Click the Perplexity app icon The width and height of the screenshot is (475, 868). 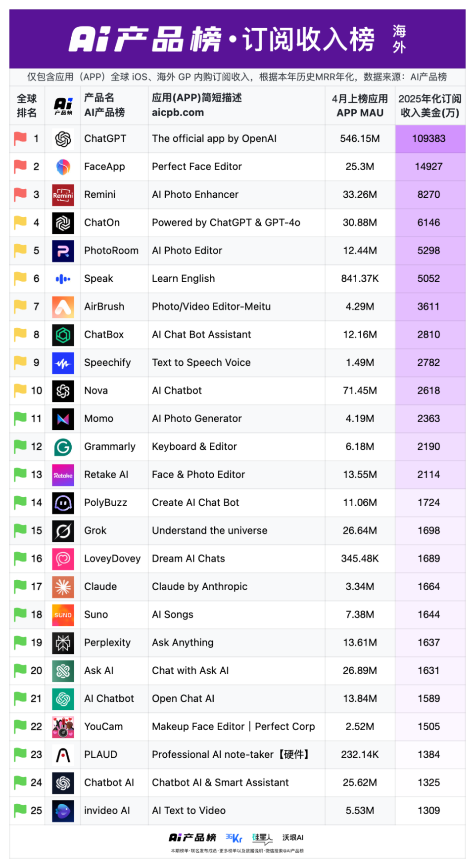tap(63, 643)
